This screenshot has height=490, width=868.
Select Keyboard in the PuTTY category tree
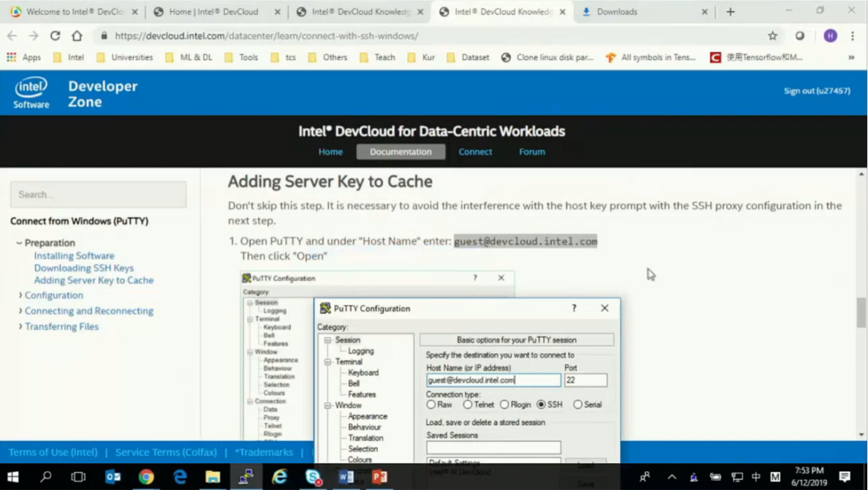click(363, 373)
